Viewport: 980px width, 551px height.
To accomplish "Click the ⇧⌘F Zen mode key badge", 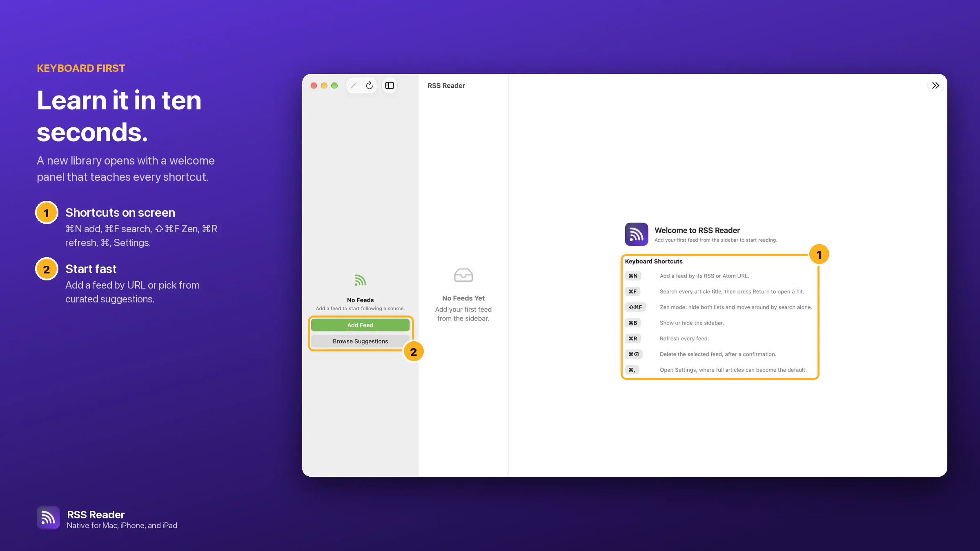I will coord(635,307).
